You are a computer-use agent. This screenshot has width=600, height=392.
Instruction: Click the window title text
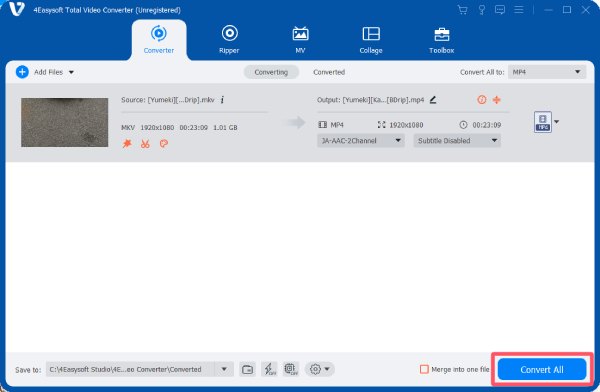[107, 10]
